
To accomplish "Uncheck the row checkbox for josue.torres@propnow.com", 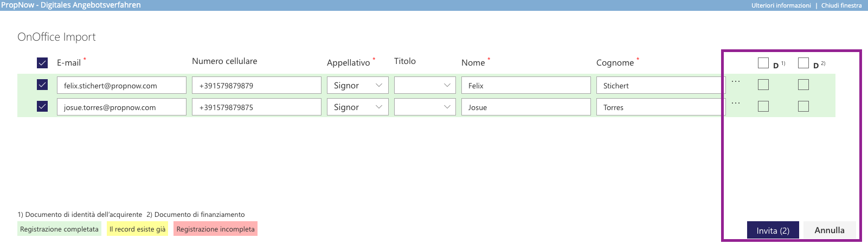I will pos(42,106).
